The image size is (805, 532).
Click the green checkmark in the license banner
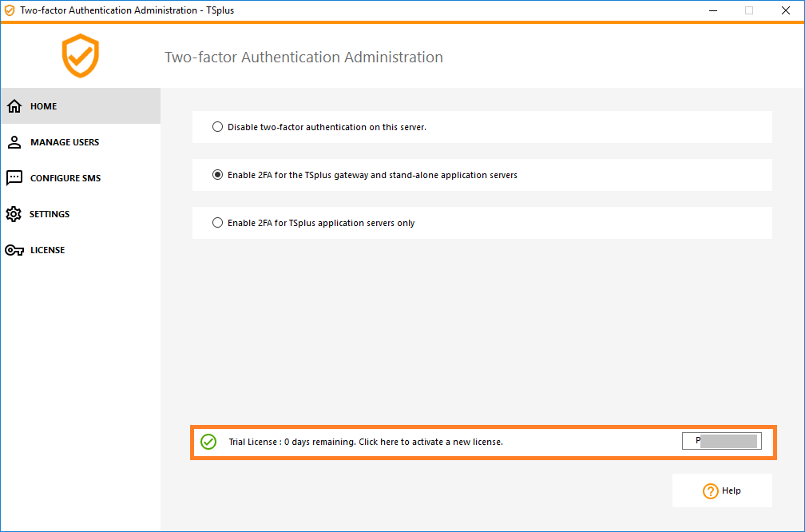[x=208, y=441]
